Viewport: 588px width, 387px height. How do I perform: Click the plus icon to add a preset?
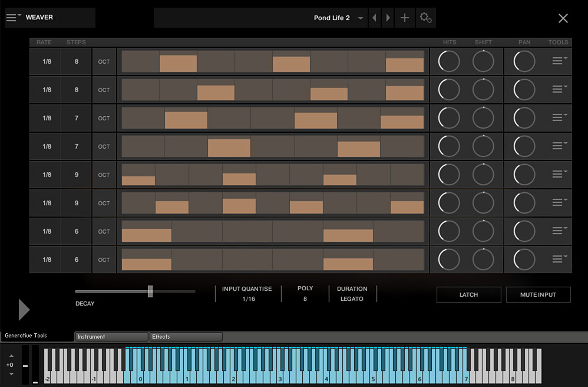pos(405,18)
